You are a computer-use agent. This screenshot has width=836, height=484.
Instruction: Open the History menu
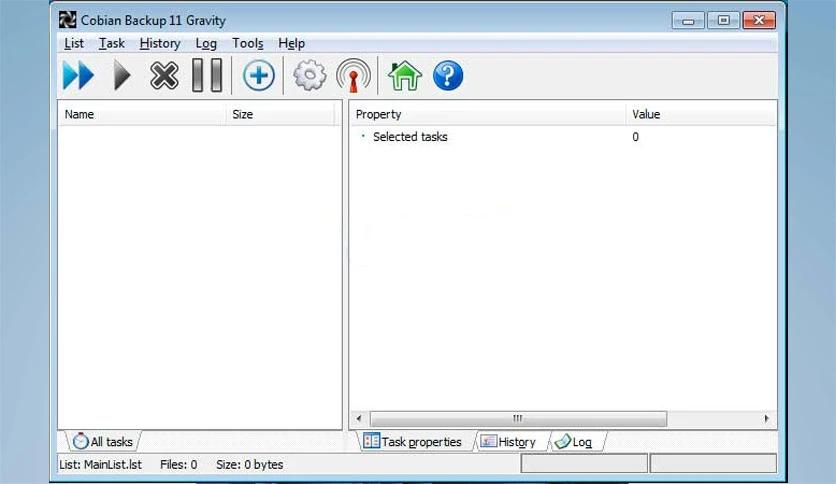(160, 43)
